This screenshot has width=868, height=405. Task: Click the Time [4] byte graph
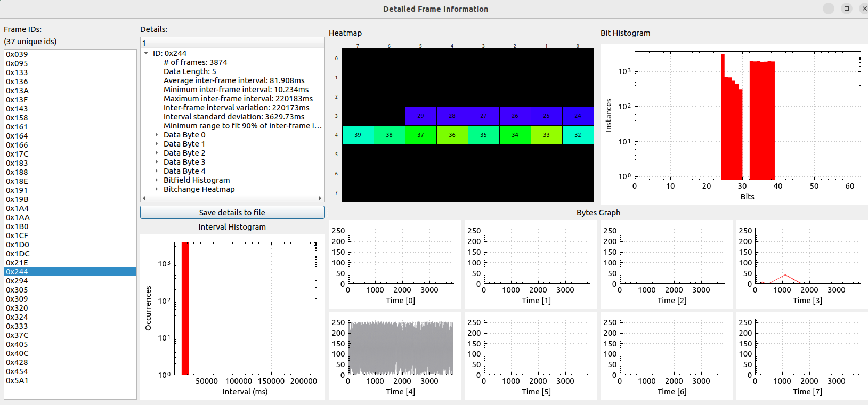point(395,355)
